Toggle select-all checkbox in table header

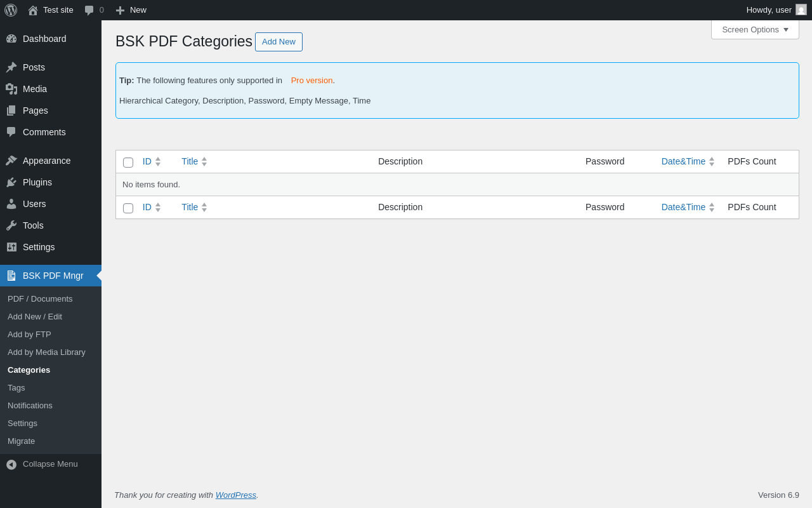pos(128,163)
